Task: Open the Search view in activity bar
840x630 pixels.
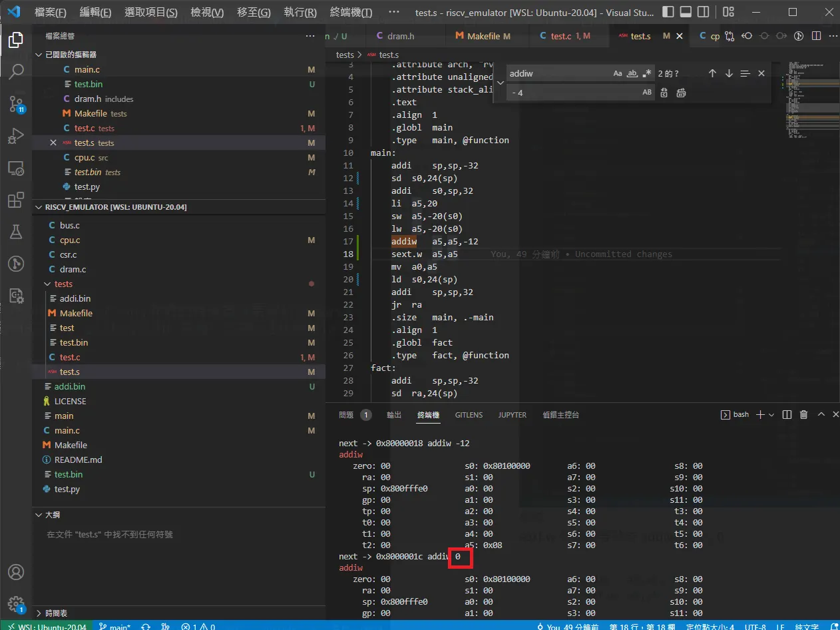Action: (16, 71)
